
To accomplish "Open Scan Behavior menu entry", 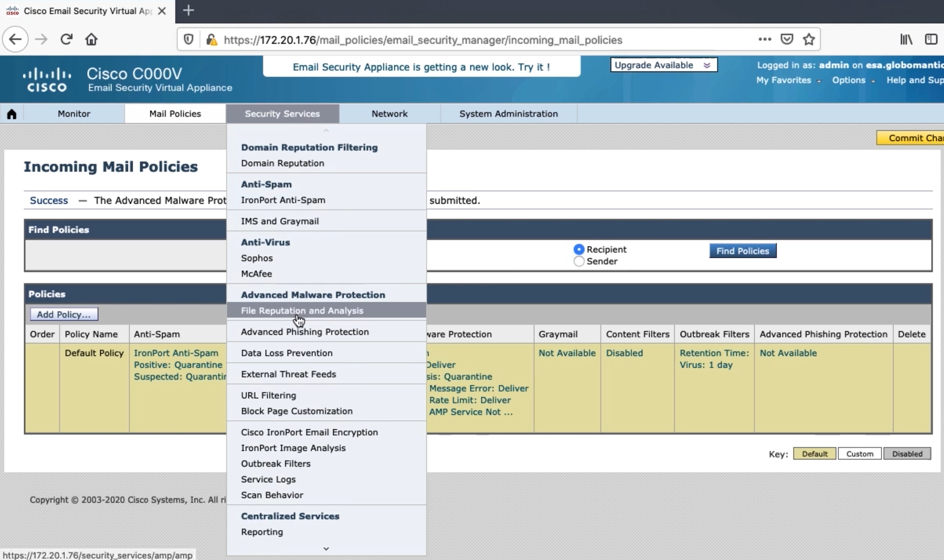I will click(x=272, y=495).
